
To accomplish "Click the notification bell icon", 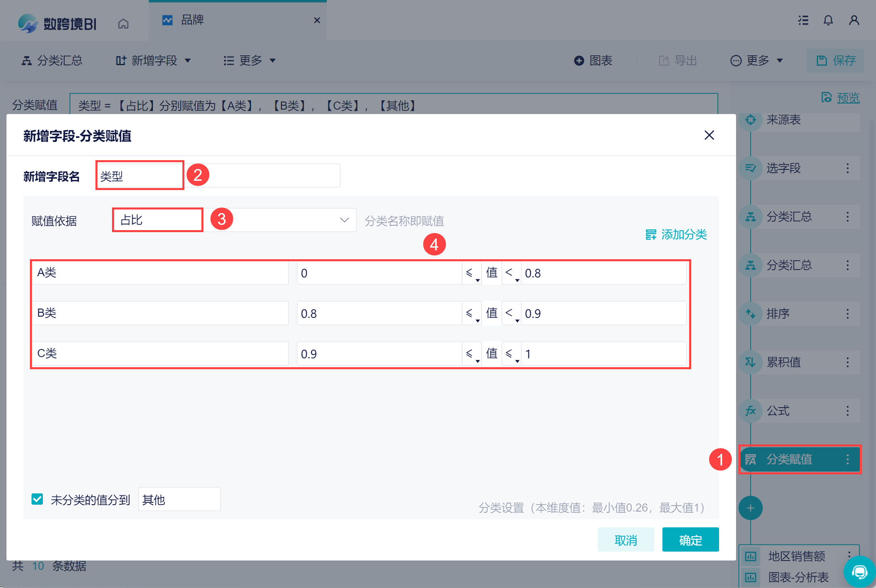I will [828, 20].
